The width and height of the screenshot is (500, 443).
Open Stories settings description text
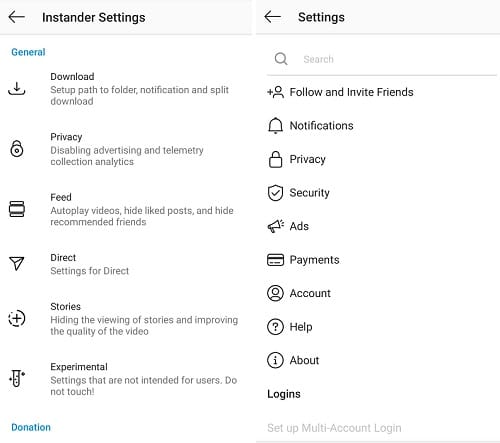tap(144, 325)
